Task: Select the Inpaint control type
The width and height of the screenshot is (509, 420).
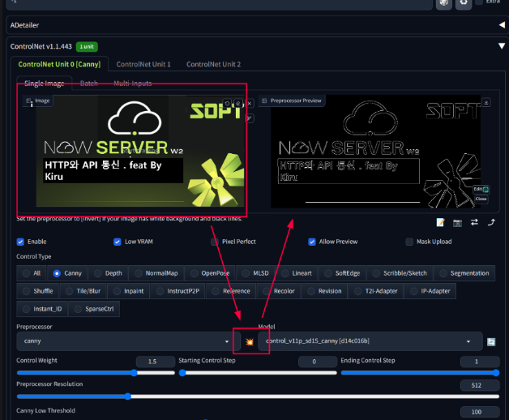Action: (128, 291)
